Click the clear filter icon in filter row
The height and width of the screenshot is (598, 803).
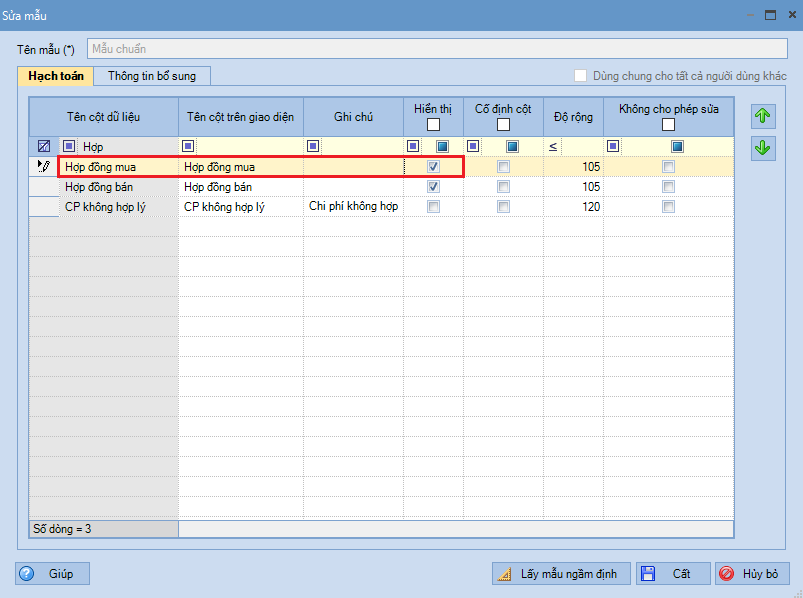(x=44, y=146)
